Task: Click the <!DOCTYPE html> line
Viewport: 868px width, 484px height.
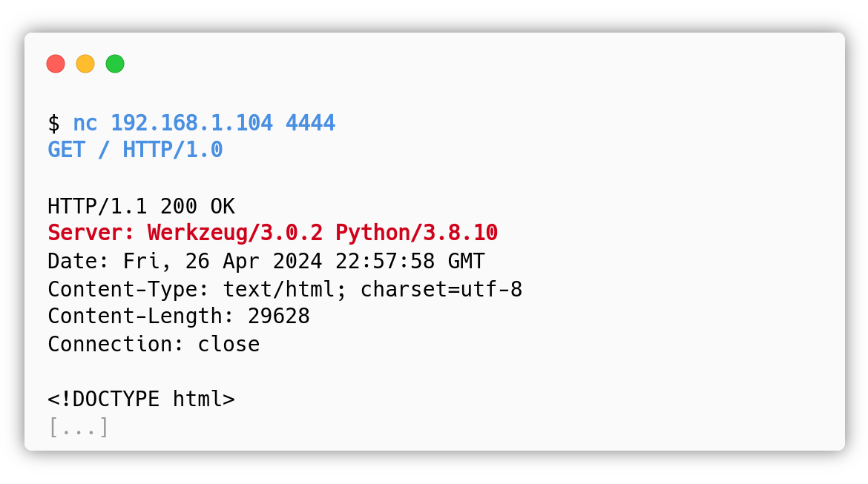Action: click(x=141, y=399)
